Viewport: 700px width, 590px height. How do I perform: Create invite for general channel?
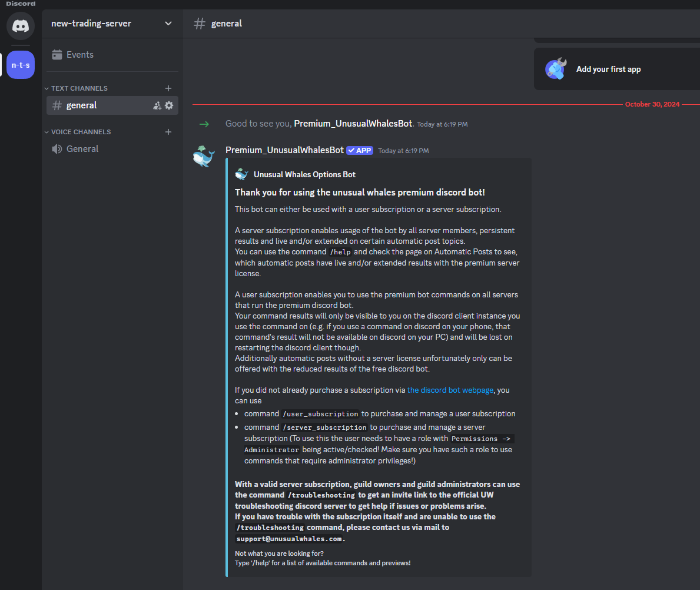[157, 106]
